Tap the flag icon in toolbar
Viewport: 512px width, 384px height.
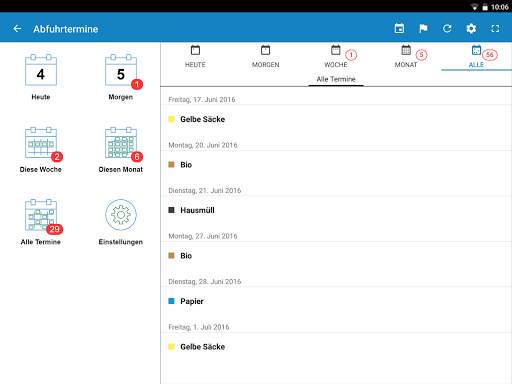423,29
